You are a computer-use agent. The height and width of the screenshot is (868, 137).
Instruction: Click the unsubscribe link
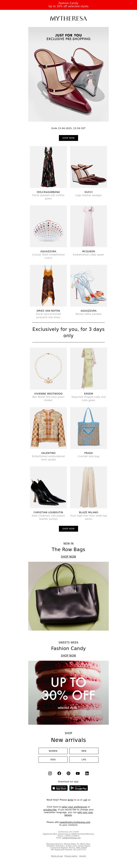coord(50,810)
